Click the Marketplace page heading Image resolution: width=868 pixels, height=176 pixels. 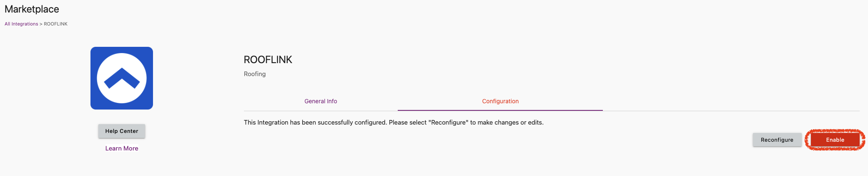tap(32, 9)
